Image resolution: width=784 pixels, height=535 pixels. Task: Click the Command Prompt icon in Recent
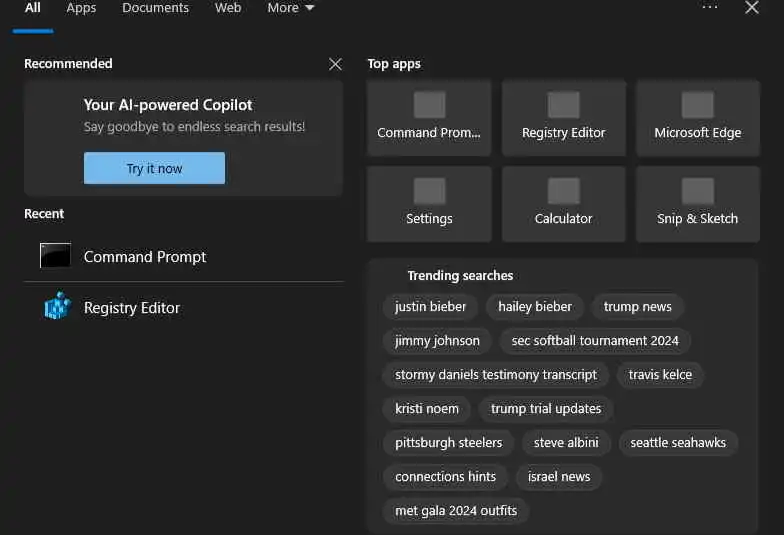tap(55, 256)
